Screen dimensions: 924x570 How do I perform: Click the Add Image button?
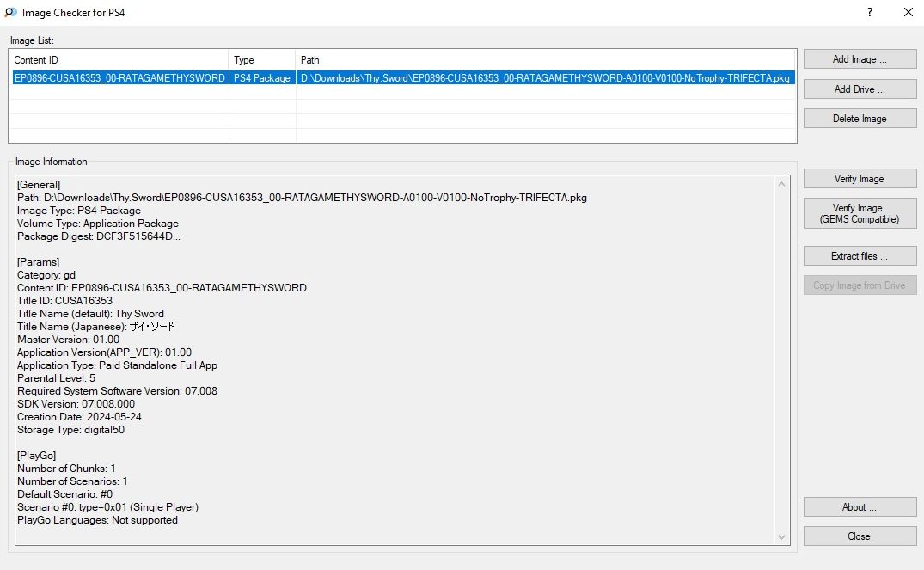pos(860,59)
